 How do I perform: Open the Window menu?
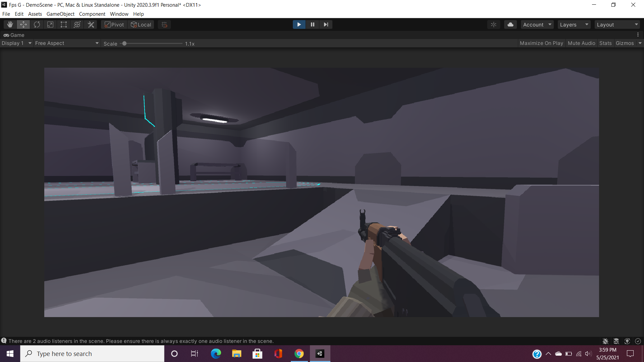click(119, 14)
